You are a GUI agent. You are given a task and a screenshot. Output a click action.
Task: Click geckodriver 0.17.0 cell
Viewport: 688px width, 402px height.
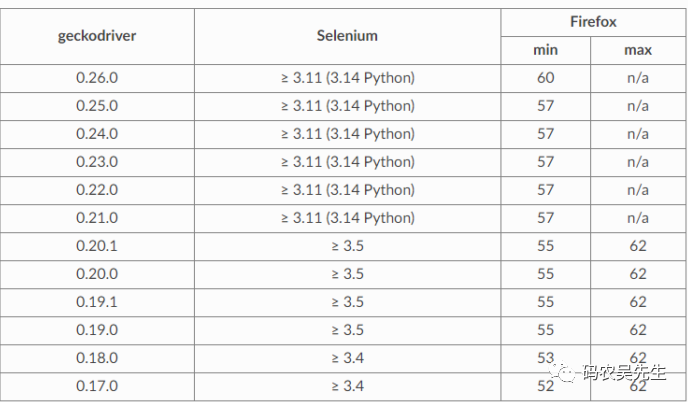coord(97,386)
